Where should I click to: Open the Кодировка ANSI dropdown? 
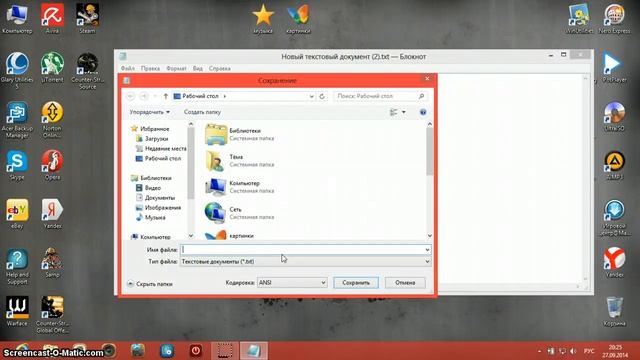pos(292,282)
